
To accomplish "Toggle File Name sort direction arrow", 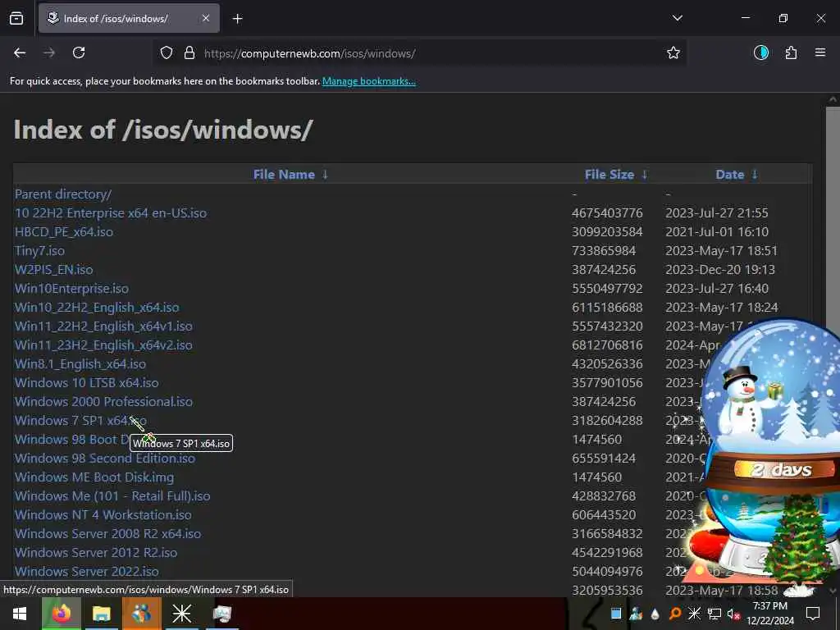I will (x=325, y=175).
